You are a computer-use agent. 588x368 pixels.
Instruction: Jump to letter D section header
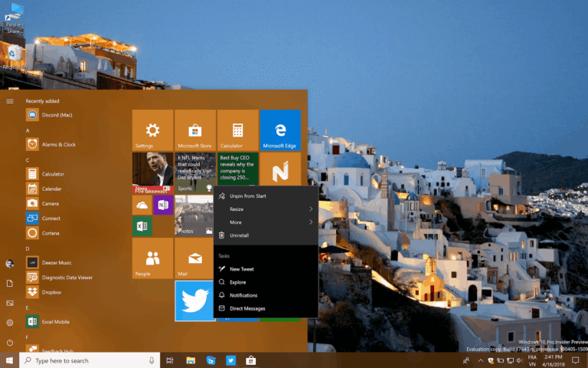(x=28, y=248)
